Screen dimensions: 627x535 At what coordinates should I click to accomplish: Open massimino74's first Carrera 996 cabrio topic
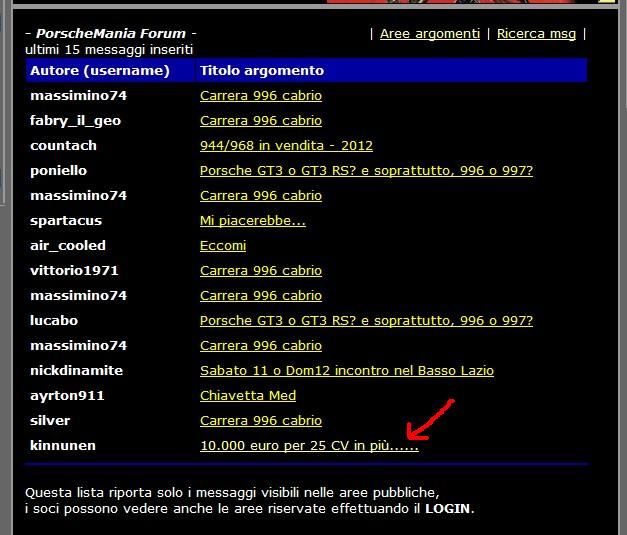pos(261,96)
